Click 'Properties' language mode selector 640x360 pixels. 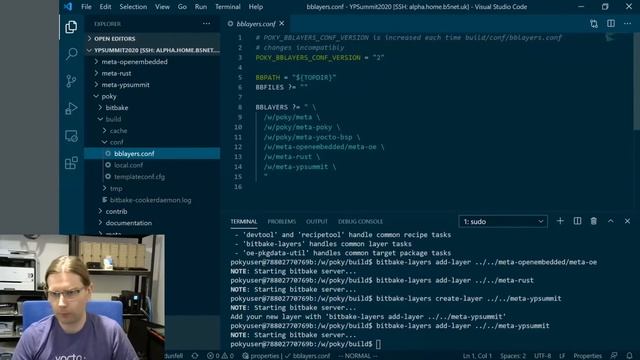[x=588, y=356]
